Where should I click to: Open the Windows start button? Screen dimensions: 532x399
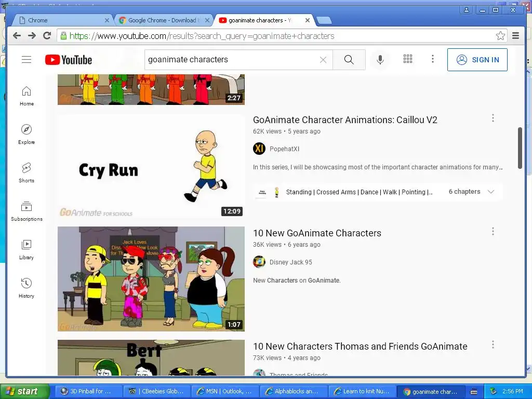[x=24, y=391]
